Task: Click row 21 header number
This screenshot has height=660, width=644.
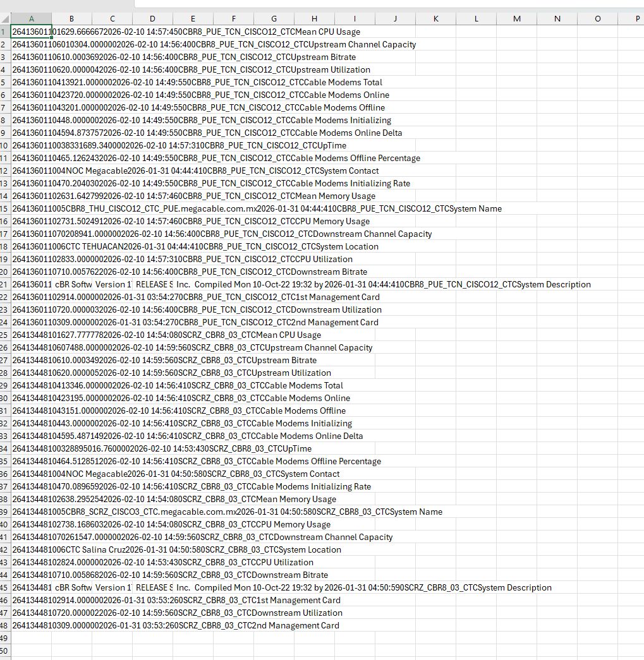Action: (x=5, y=284)
